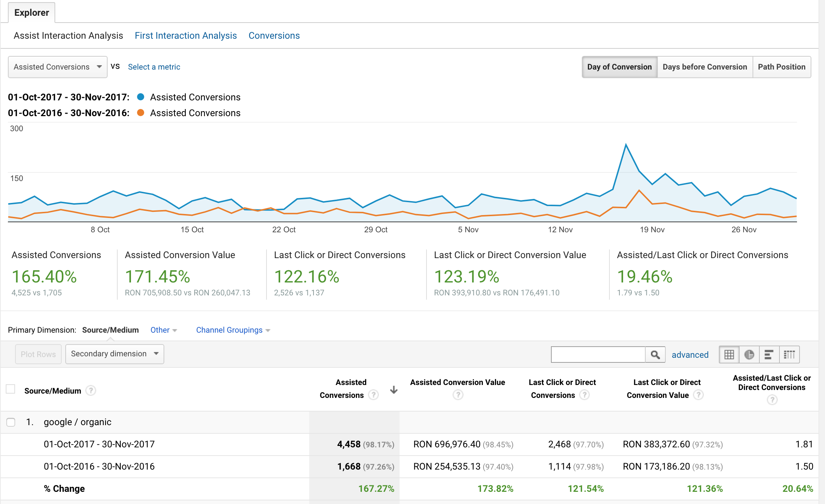Click the RON 383,372.60 value cell
825x504 pixels.
[673, 444]
